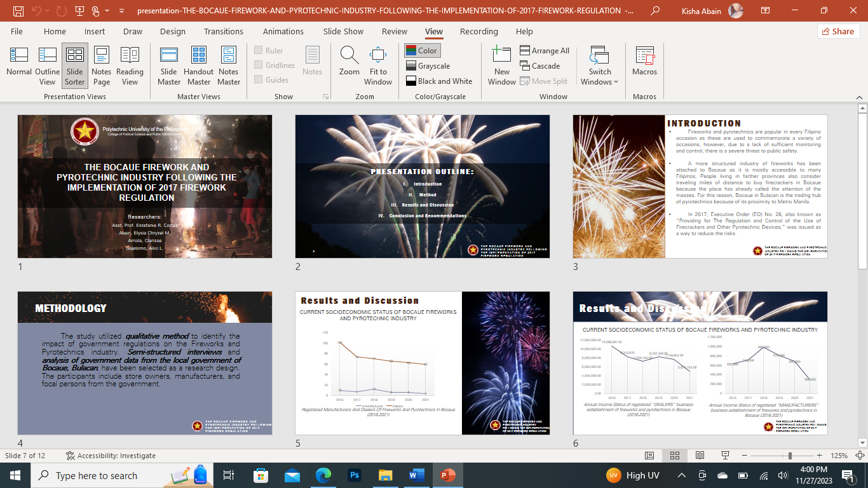
Task: Toggle the Ruler checkbox
Action: 269,50
